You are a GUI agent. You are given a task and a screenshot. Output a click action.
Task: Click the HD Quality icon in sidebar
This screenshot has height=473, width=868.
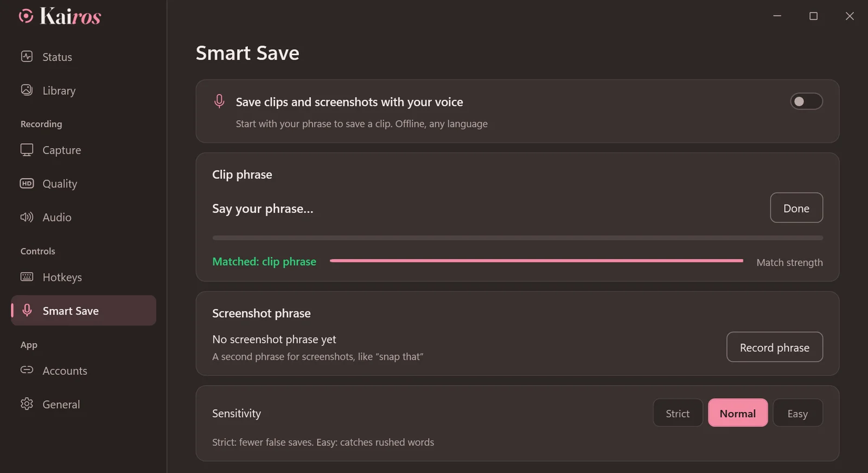tap(27, 183)
